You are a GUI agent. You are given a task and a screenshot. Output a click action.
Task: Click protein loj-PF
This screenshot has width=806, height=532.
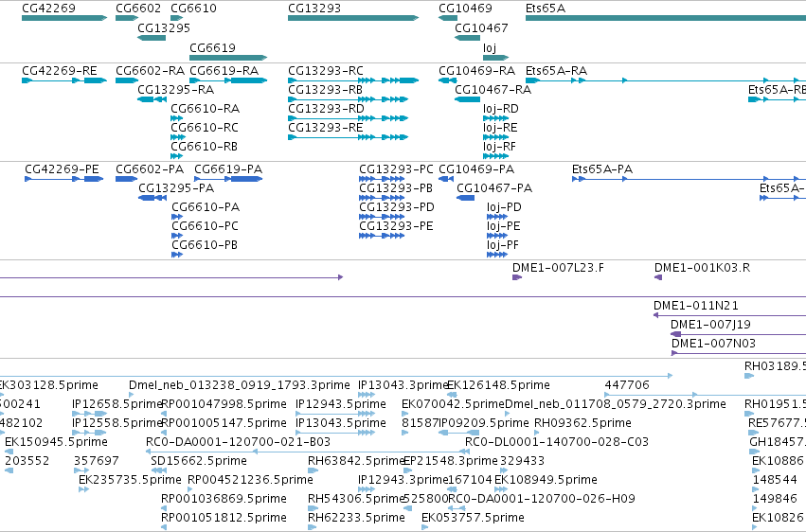tap(502, 245)
